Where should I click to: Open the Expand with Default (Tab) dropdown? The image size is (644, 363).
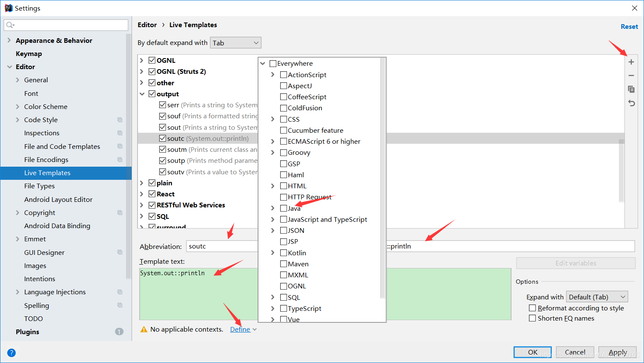[597, 297]
